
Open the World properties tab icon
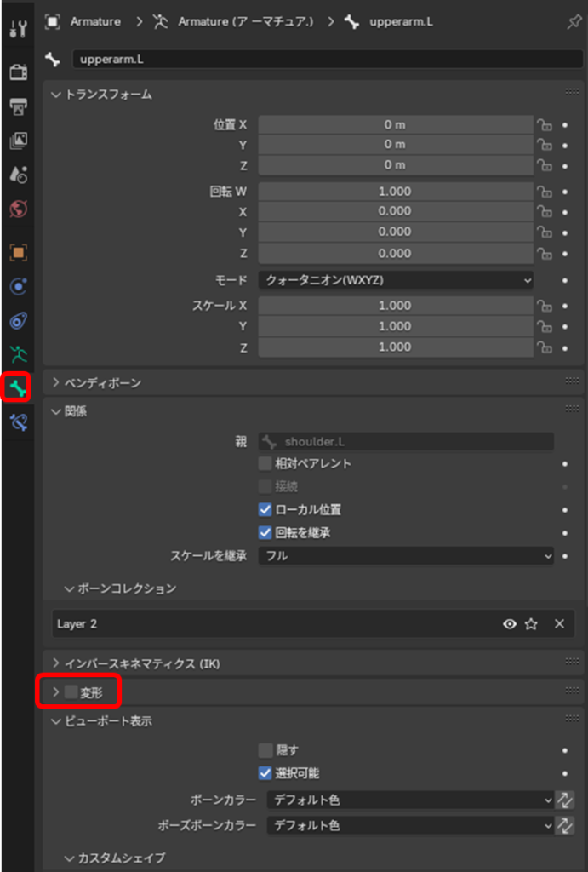[x=18, y=209]
